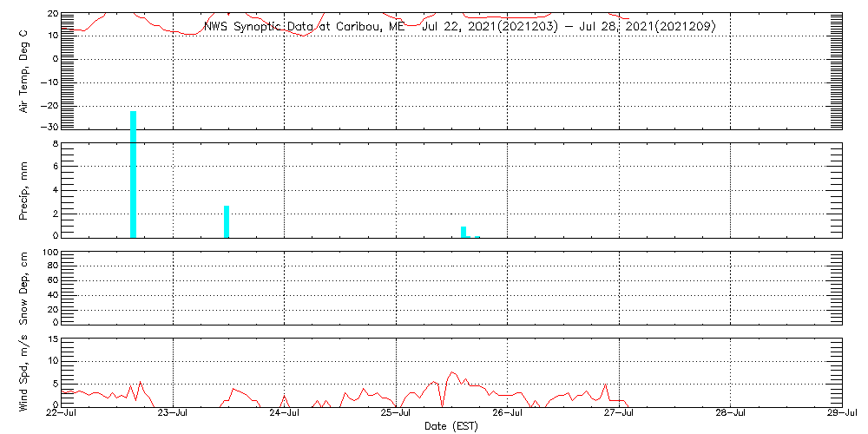This screenshot has height=434, width=868.
Task: Click the '8' precipitation axis value
Action: coord(55,143)
